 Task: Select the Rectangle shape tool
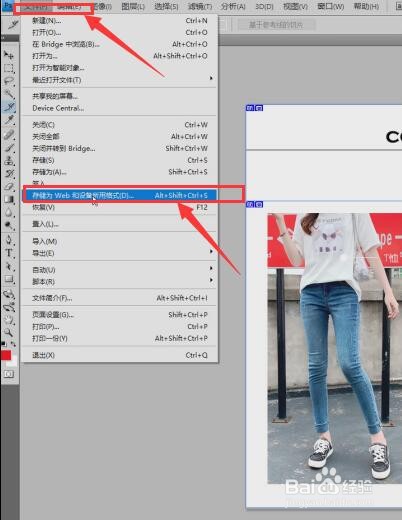click(x=9, y=279)
